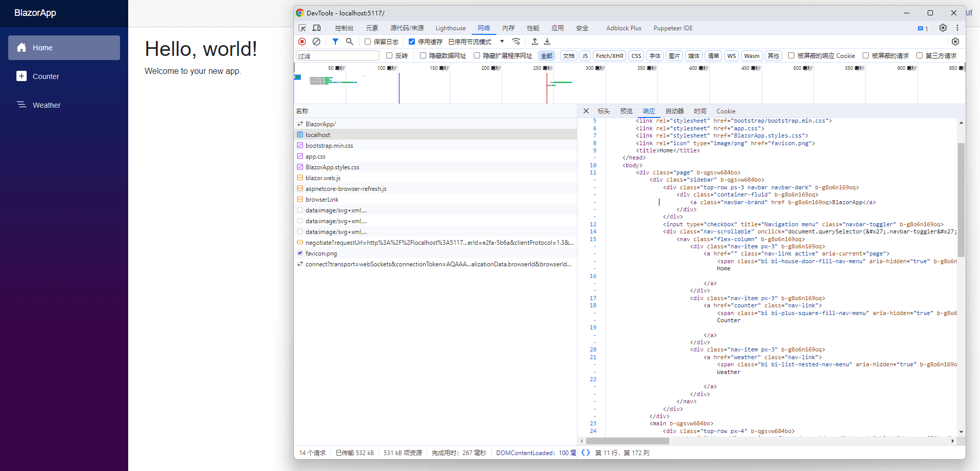Open the 标头 tab in details pane
The image size is (980, 471).
click(604, 111)
